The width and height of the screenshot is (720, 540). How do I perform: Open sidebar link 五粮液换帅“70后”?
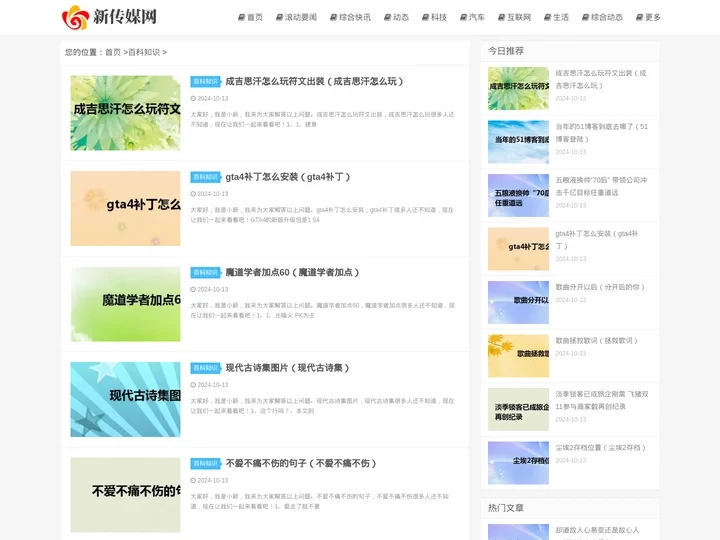[602, 186]
